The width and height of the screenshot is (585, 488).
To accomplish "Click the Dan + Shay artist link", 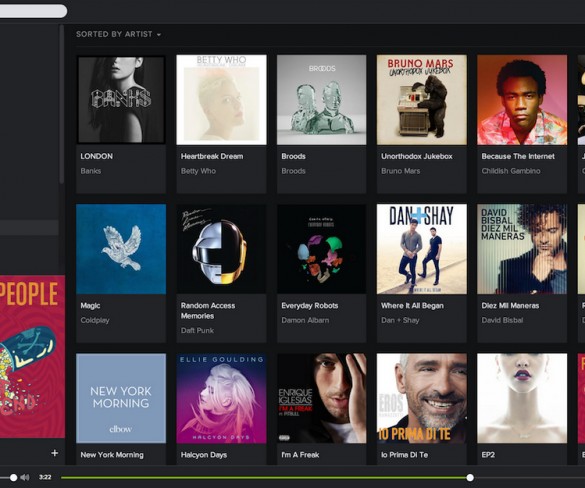I will pos(400,320).
